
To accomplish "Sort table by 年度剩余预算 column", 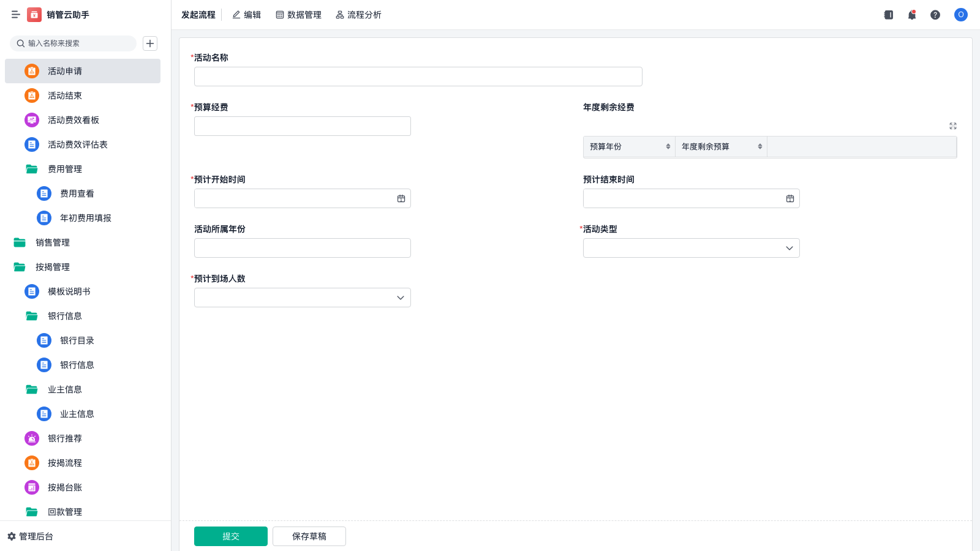I will pyautogui.click(x=759, y=147).
